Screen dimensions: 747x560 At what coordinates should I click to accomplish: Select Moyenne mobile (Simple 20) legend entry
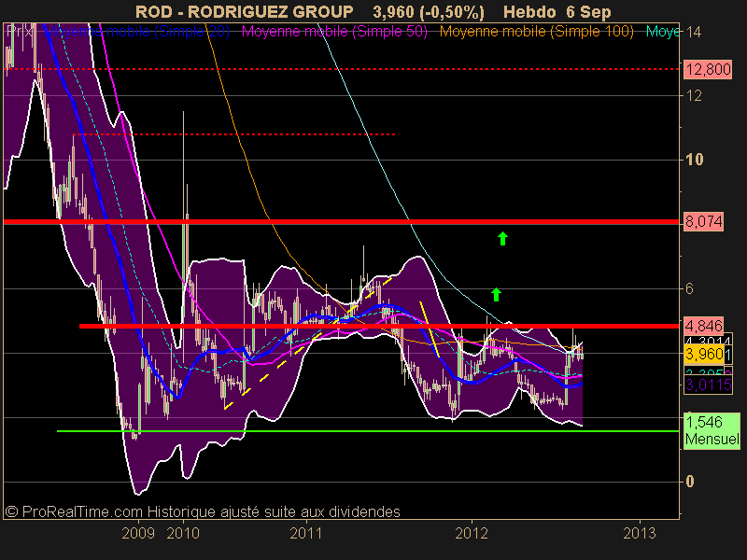[136, 32]
